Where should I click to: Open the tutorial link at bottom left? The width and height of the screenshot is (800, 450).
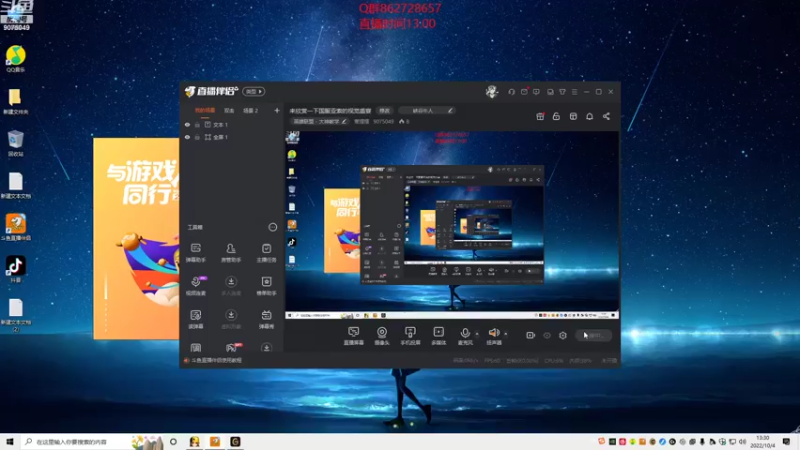point(216,360)
